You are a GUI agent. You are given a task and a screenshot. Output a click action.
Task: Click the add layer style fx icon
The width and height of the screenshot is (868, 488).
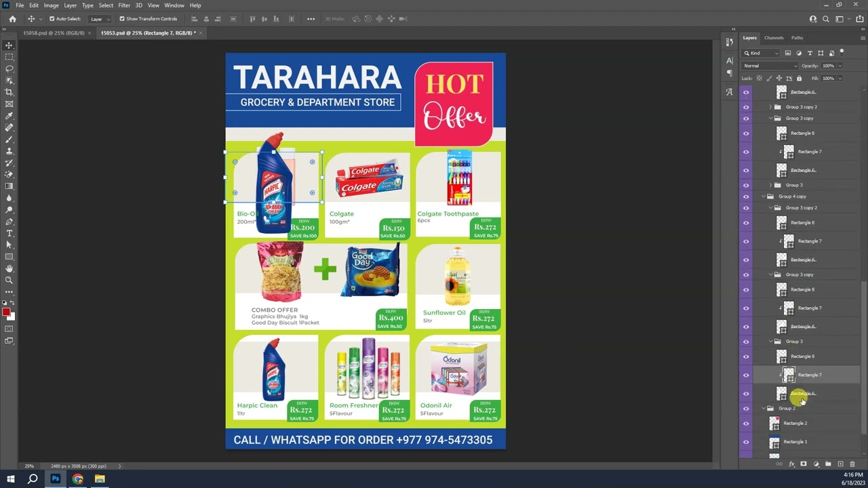[x=791, y=464]
